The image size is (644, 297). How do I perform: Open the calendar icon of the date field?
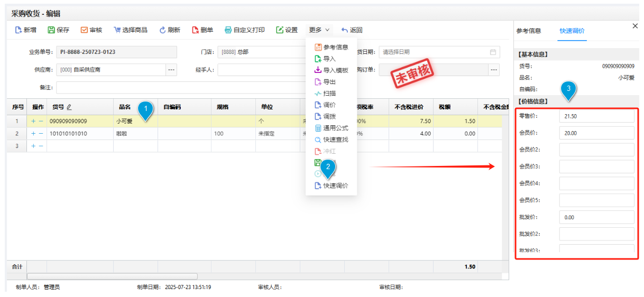(493, 52)
